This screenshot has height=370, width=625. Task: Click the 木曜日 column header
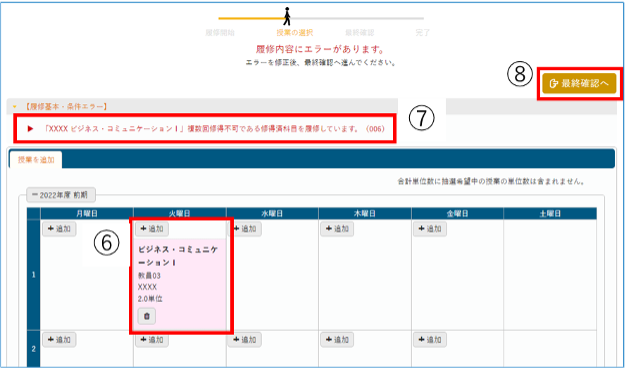tap(365, 214)
